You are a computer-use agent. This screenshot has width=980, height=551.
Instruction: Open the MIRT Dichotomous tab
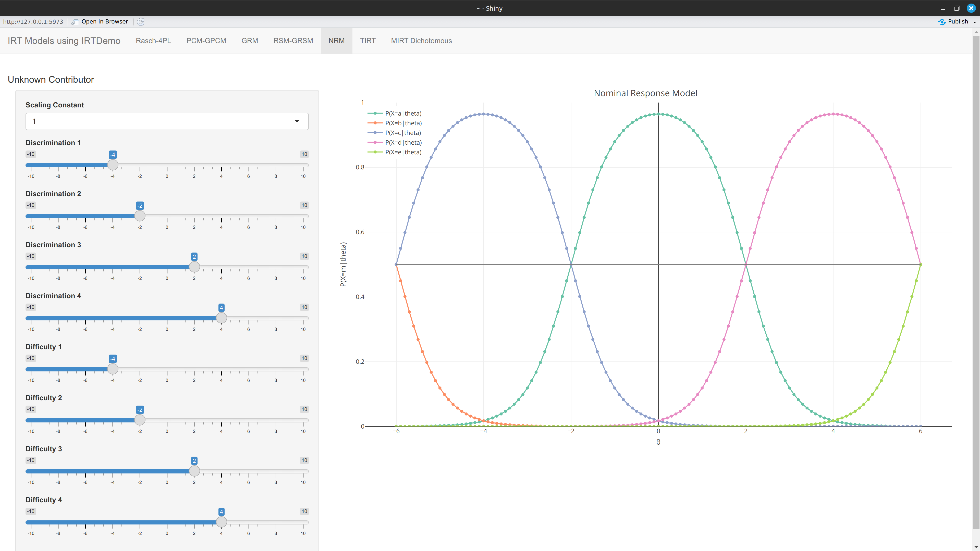point(421,41)
